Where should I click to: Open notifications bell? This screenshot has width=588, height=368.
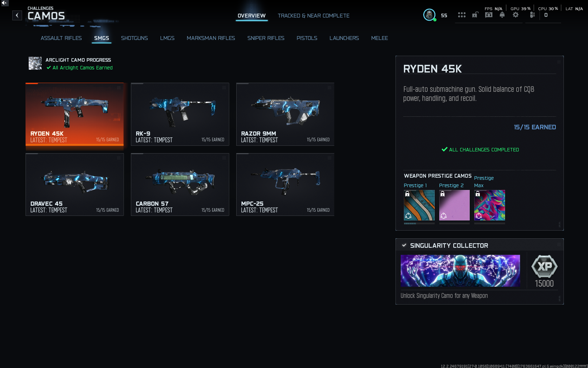pos(502,15)
